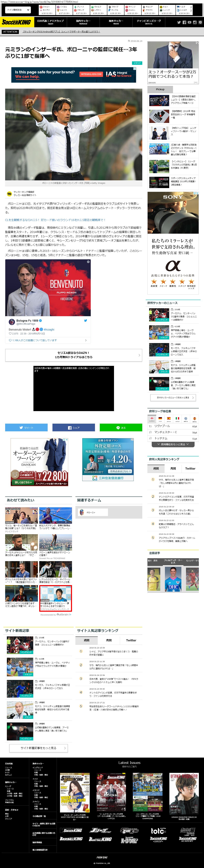Image resolution: width=204 pixels, height=868 pixels.
Task: Select 月間 tab in サイト人気記事ランキング
Action: (x=109, y=640)
